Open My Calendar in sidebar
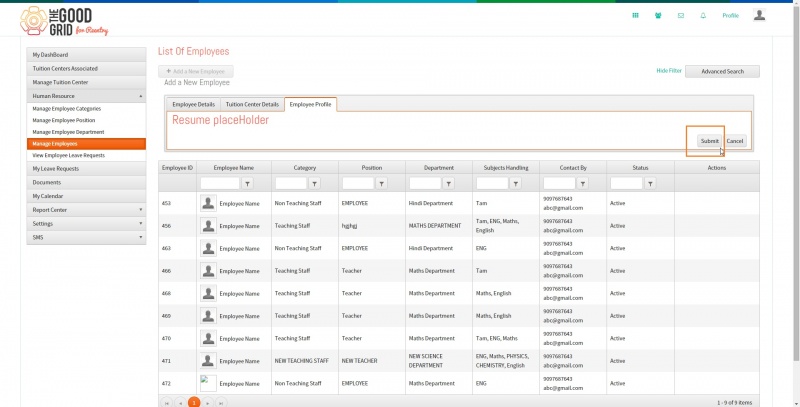800x407 pixels. (x=86, y=196)
